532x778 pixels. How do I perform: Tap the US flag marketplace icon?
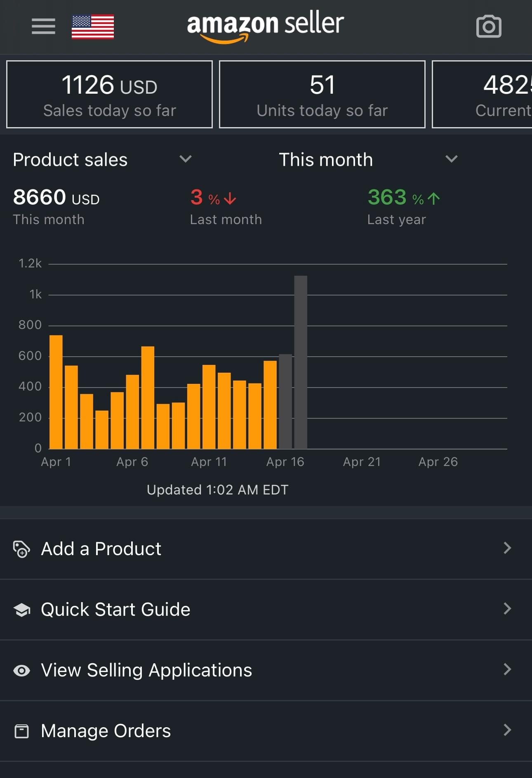pos(93,27)
